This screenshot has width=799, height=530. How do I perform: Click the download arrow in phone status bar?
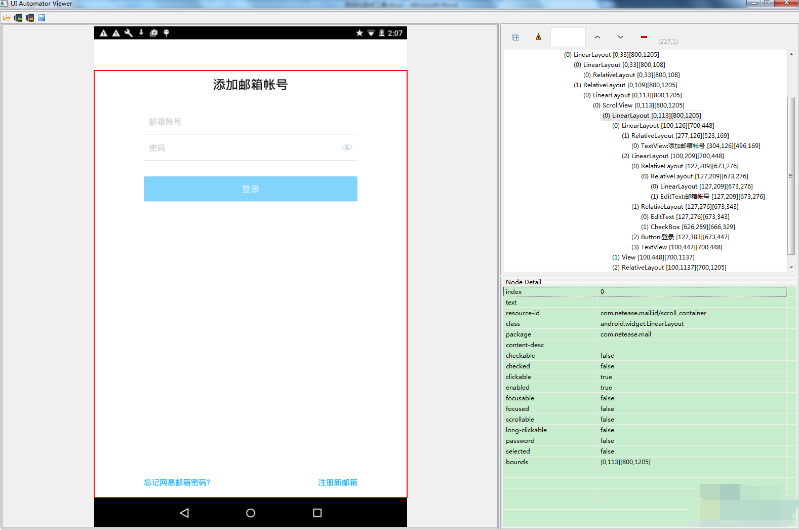pyautogui.click(x=141, y=33)
